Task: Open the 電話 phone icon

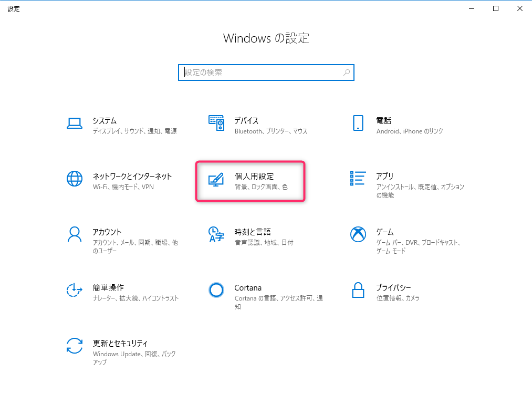Action: point(358,123)
